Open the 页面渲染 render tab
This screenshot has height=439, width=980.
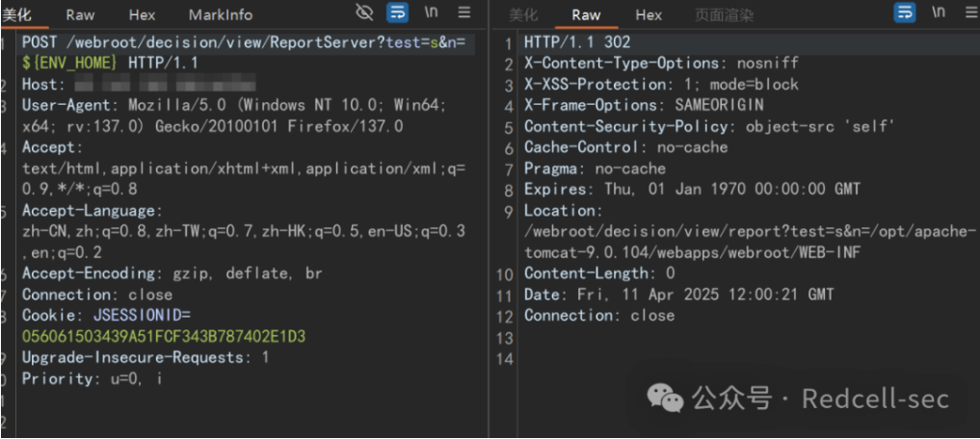[x=725, y=14]
